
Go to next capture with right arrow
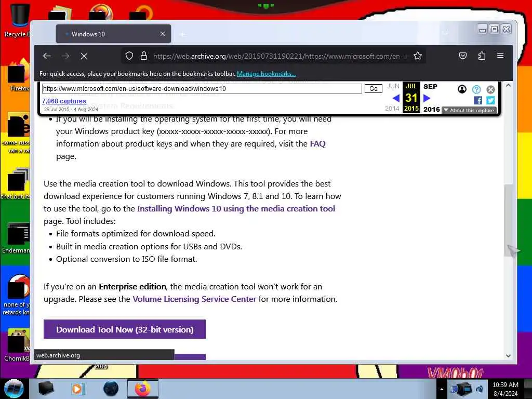pyautogui.click(x=427, y=98)
